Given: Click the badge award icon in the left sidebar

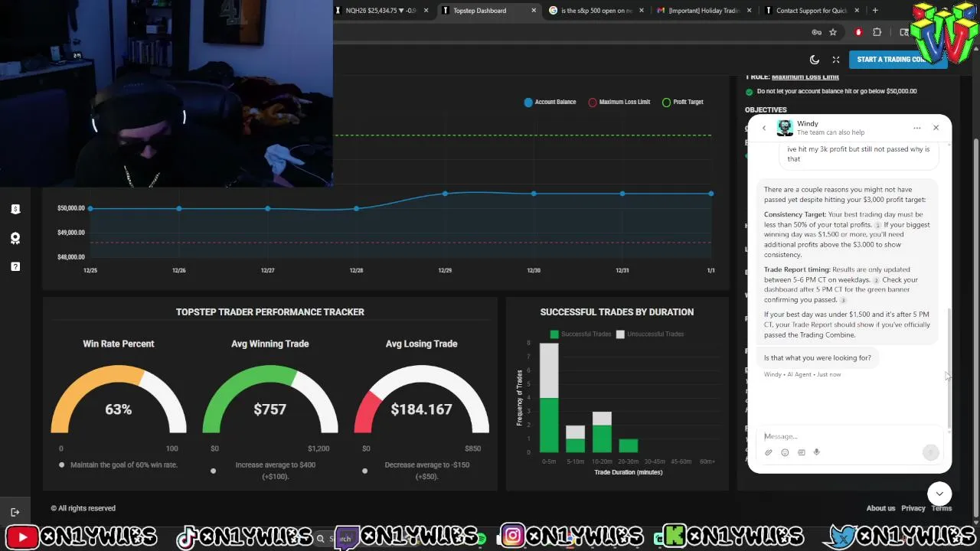Looking at the screenshot, I should click(x=15, y=238).
